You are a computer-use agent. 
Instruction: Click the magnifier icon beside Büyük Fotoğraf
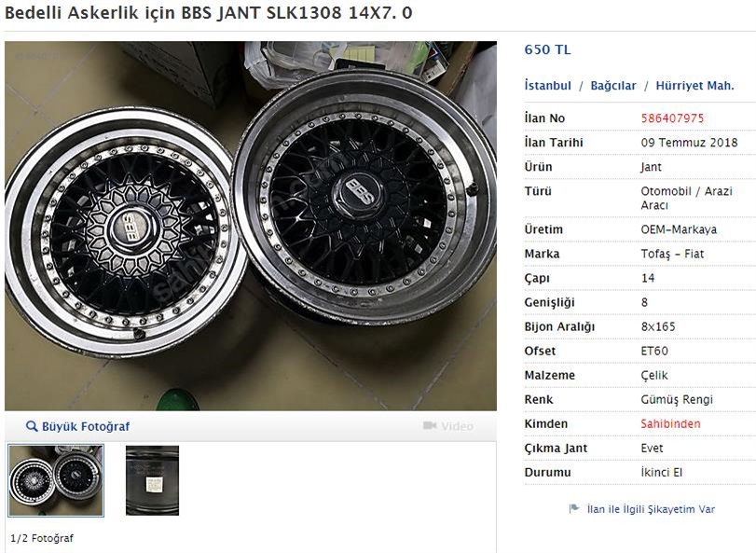[x=32, y=426]
